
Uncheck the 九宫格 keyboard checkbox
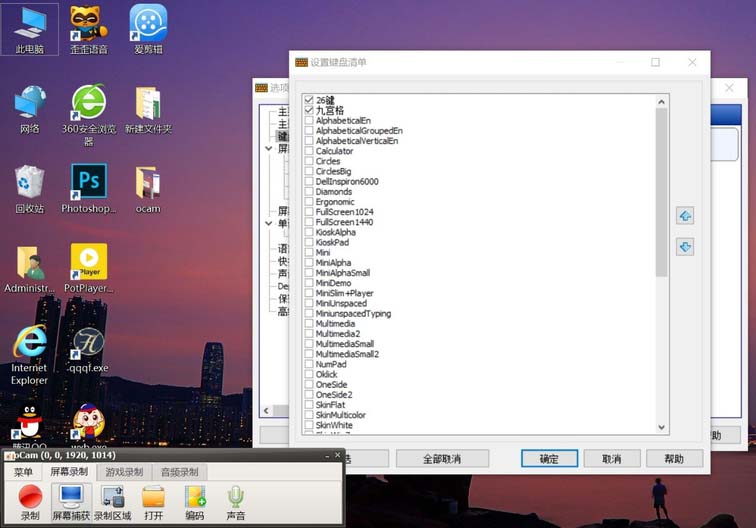[309, 110]
